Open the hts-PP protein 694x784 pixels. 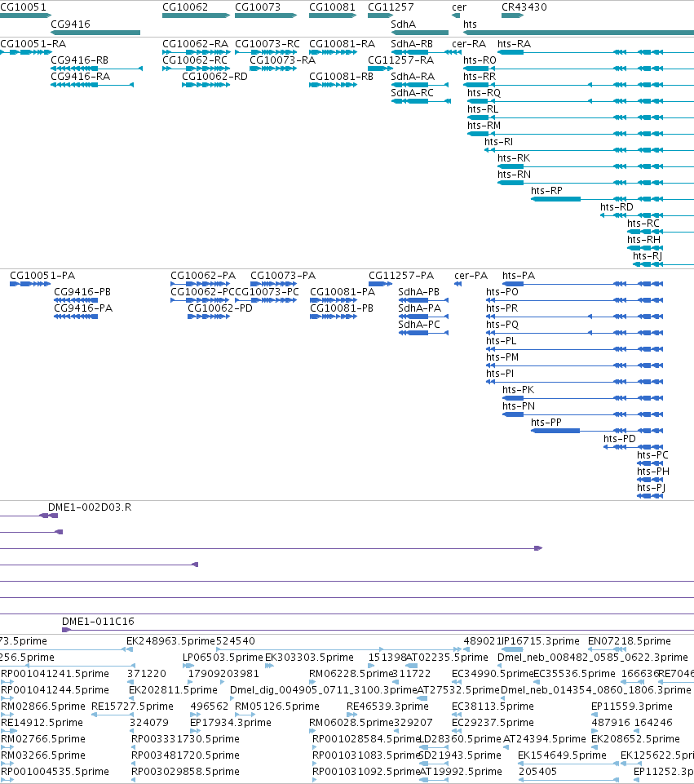597,431
